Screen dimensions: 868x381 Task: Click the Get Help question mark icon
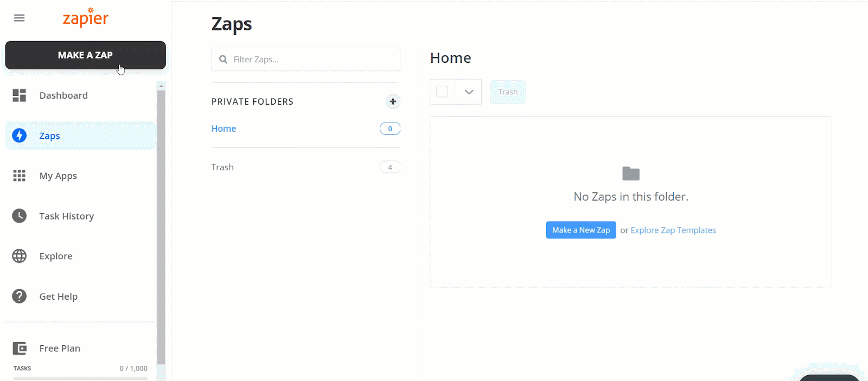coord(20,296)
